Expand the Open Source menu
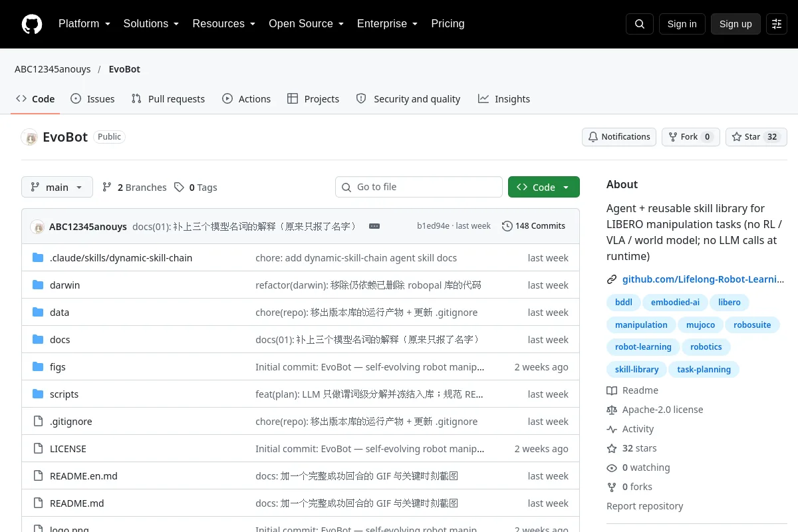The image size is (798, 532). coord(306,24)
